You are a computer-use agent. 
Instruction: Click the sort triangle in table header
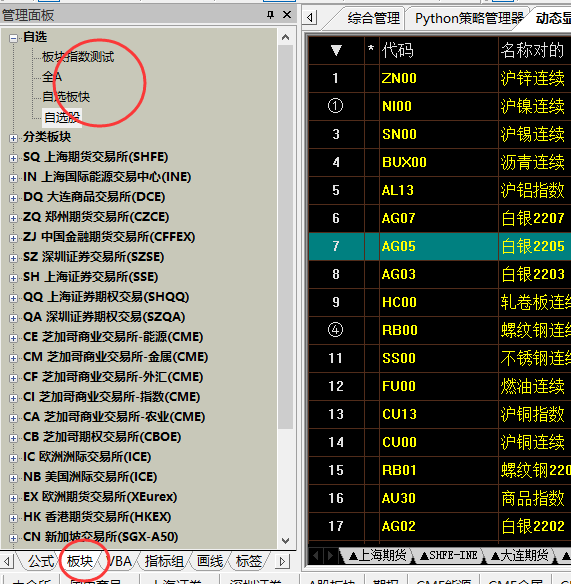(336, 50)
